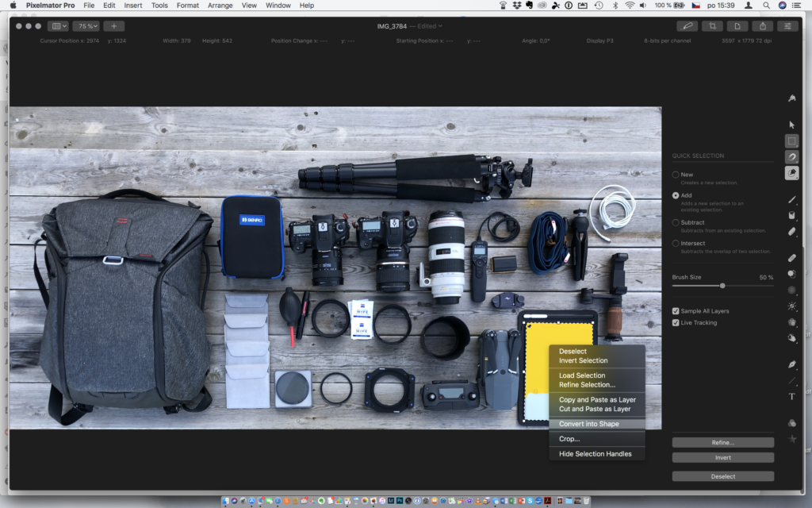The width and height of the screenshot is (812, 508).
Task: Select the Repair bandage tool
Action: coord(791,258)
